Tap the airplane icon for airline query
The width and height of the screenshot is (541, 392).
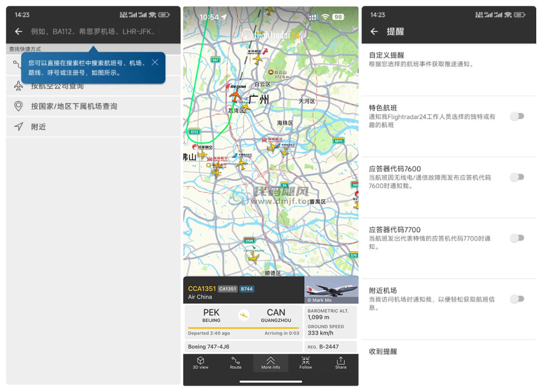coord(18,86)
